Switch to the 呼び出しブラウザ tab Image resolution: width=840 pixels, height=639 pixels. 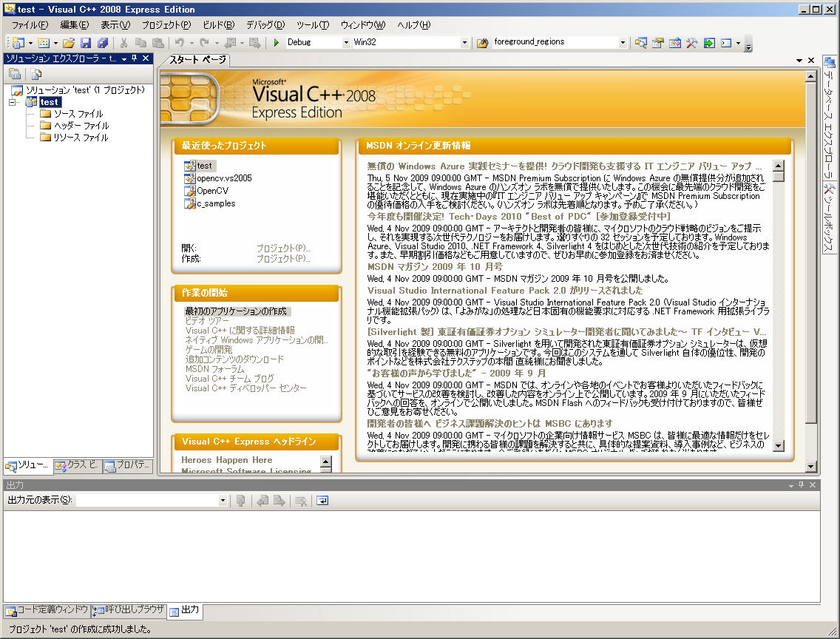tap(129, 610)
